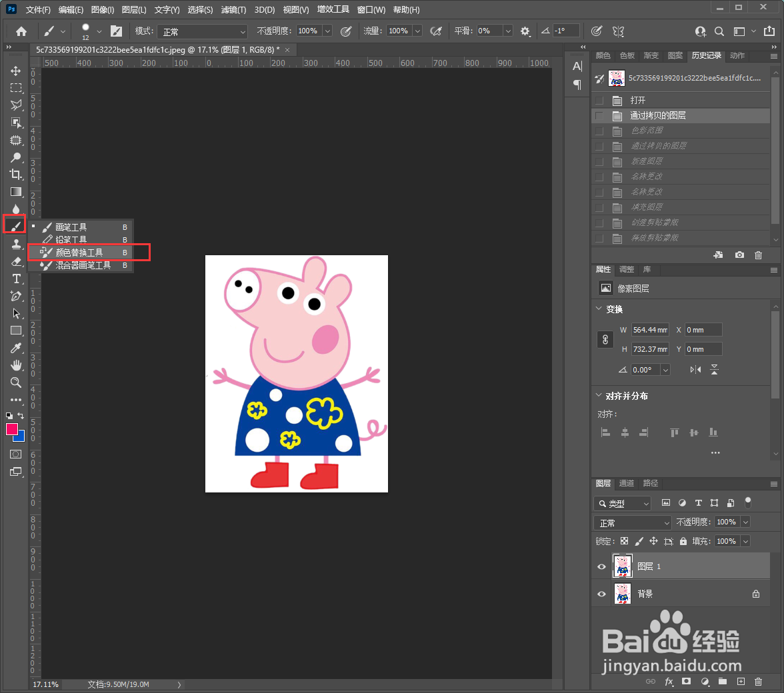
Task: Toggle visibility of 图层 1 layer
Action: click(601, 566)
